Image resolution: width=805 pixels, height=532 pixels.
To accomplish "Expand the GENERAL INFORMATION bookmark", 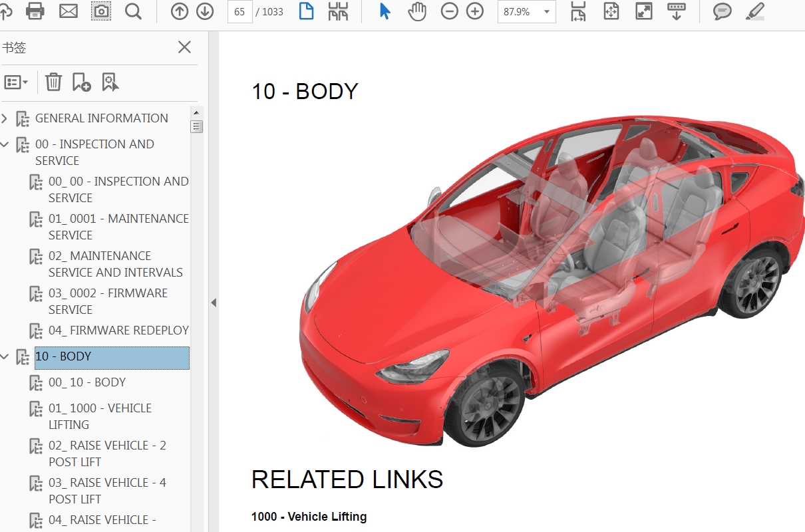I will [x=5, y=119].
